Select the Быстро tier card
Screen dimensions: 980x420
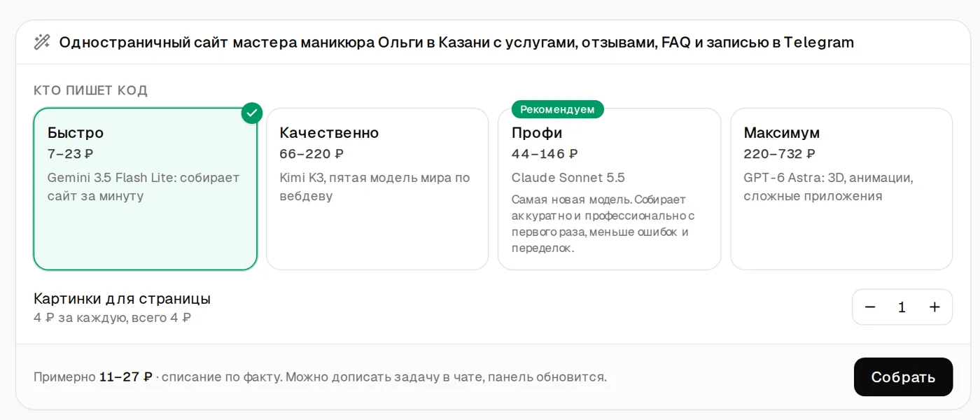point(146,189)
